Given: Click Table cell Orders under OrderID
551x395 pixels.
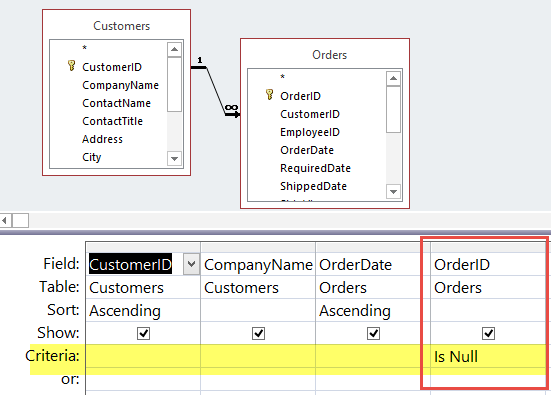Looking at the screenshot, I should point(488,287).
